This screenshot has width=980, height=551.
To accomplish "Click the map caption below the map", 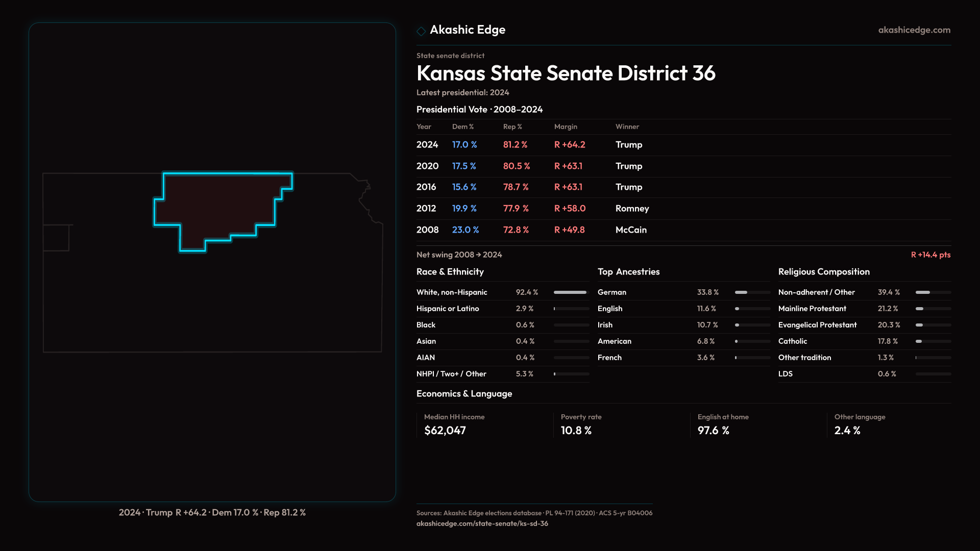I will coord(212,513).
